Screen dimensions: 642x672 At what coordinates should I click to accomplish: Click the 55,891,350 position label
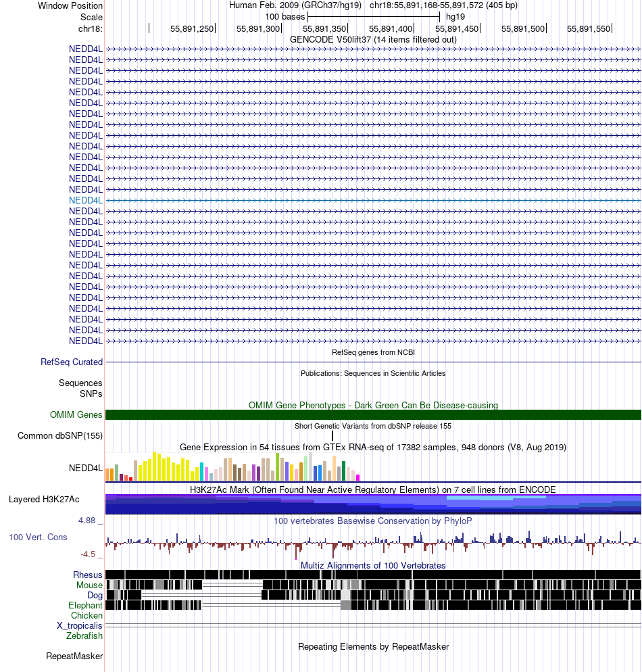[x=324, y=28]
